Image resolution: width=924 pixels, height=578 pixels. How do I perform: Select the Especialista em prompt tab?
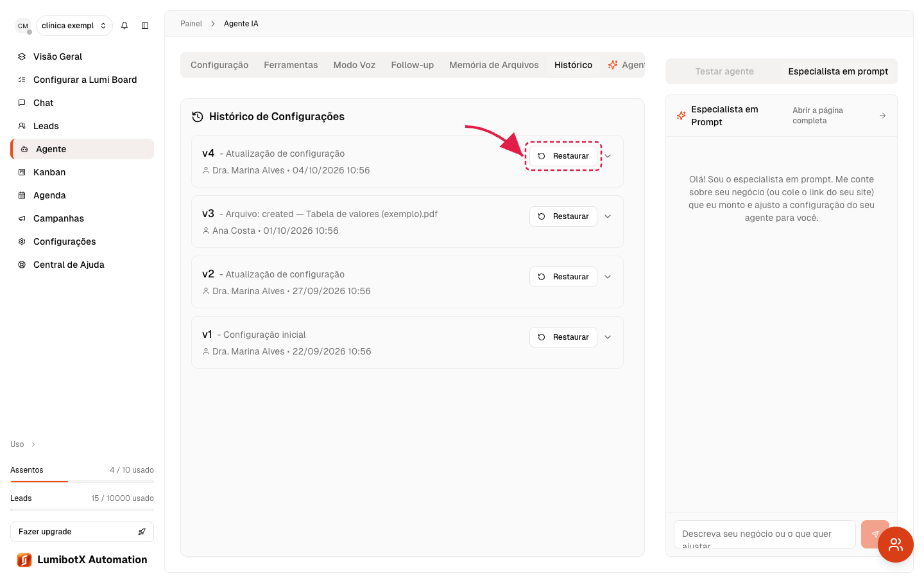(x=838, y=71)
